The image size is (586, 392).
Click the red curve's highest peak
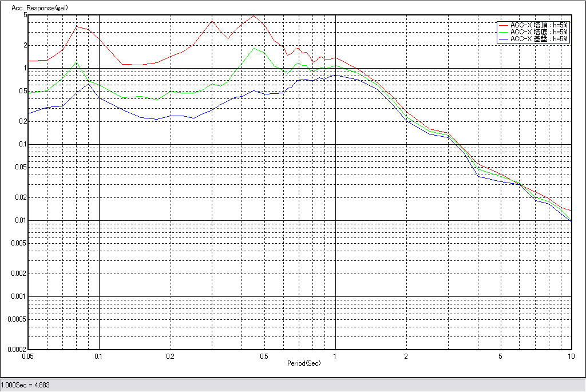pyautogui.click(x=255, y=15)
